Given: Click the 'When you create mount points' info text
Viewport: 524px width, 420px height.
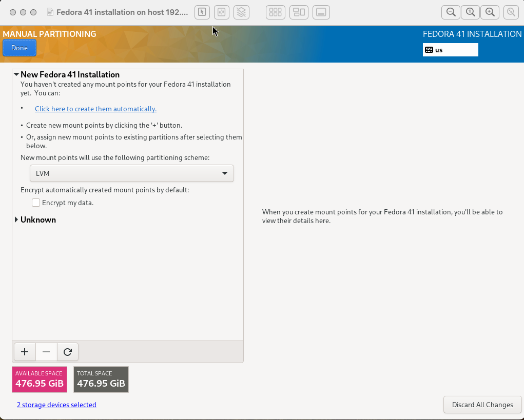Looking at the screenshot, I should (x=382, y=216).
